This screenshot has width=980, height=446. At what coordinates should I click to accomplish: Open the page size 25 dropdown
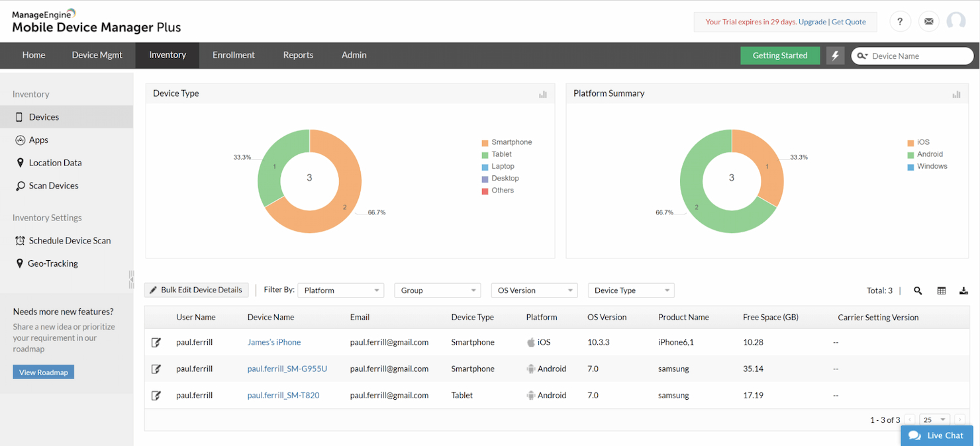pos(934,420)
